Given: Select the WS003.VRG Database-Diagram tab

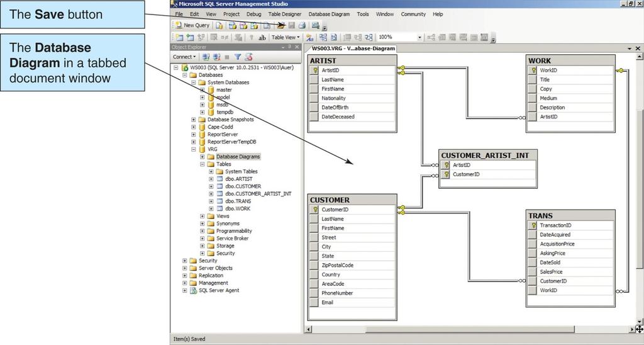Looking at the screenshot, I should [x=353, y=48].
